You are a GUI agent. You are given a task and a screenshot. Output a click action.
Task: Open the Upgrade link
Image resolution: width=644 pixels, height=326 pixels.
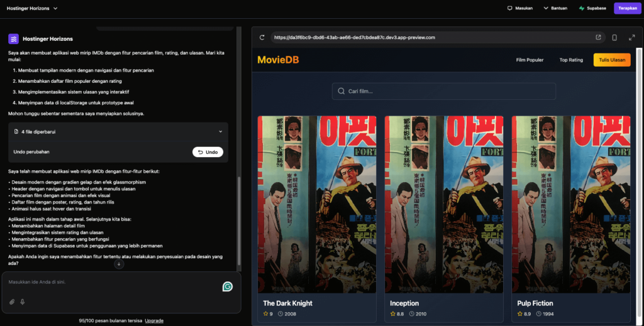coord(154,321)
